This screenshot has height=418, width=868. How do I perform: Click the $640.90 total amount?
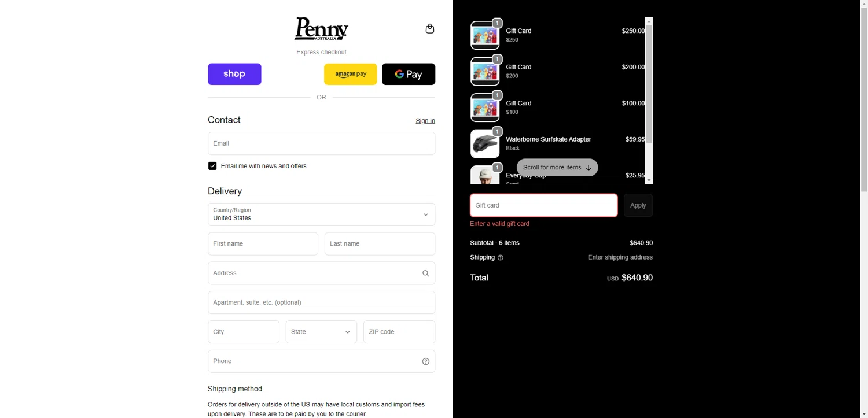tap(637, 278)
